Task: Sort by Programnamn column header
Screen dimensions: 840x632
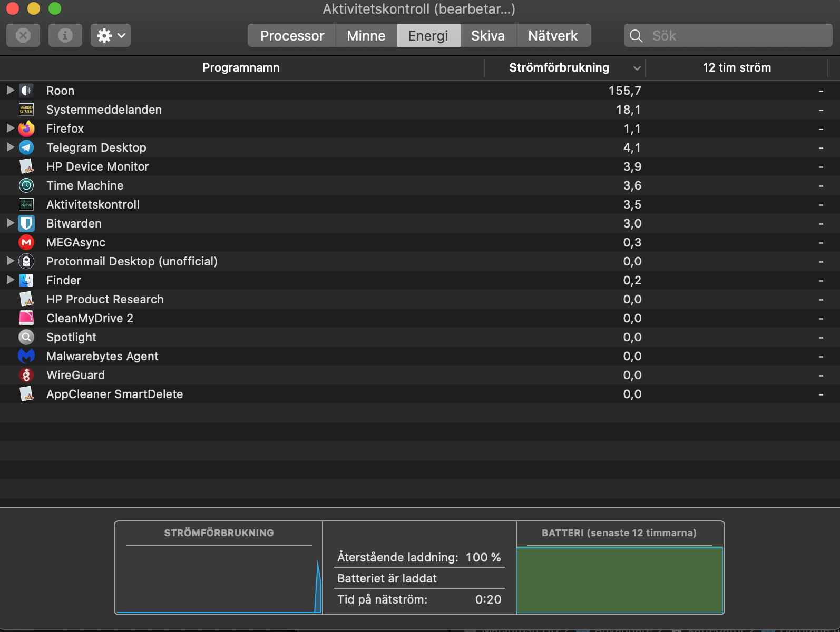Action: [241, 68]
